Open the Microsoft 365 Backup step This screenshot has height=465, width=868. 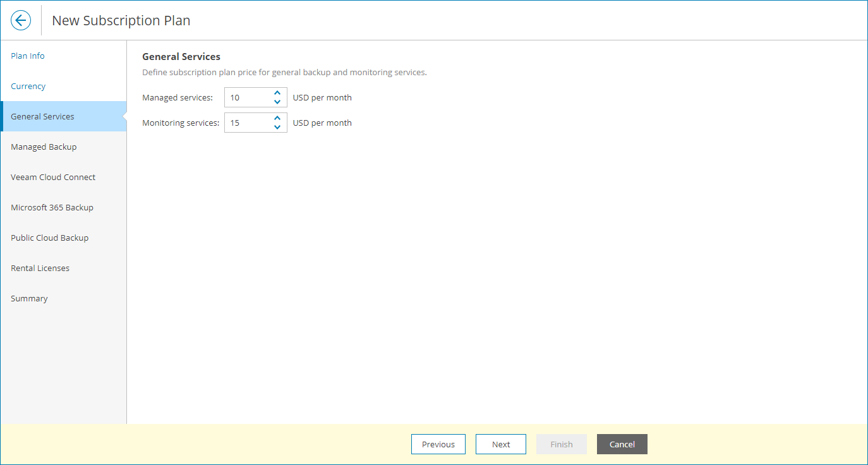pos(52,207)
